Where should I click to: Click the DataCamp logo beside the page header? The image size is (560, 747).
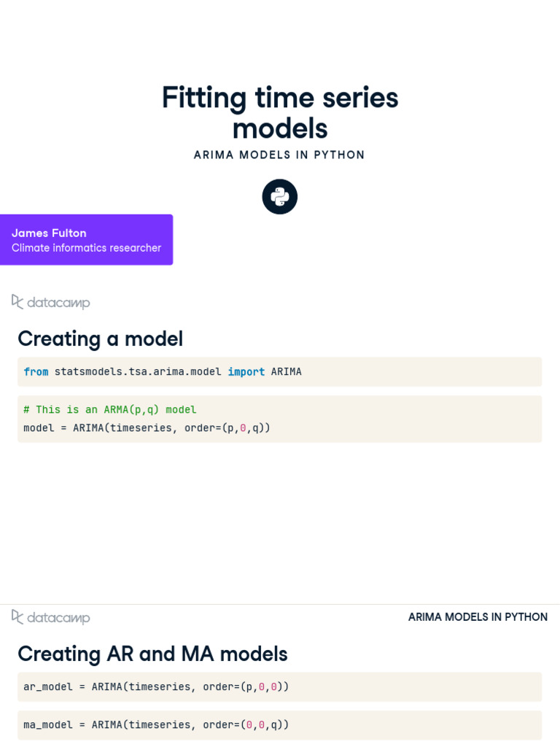51,617
